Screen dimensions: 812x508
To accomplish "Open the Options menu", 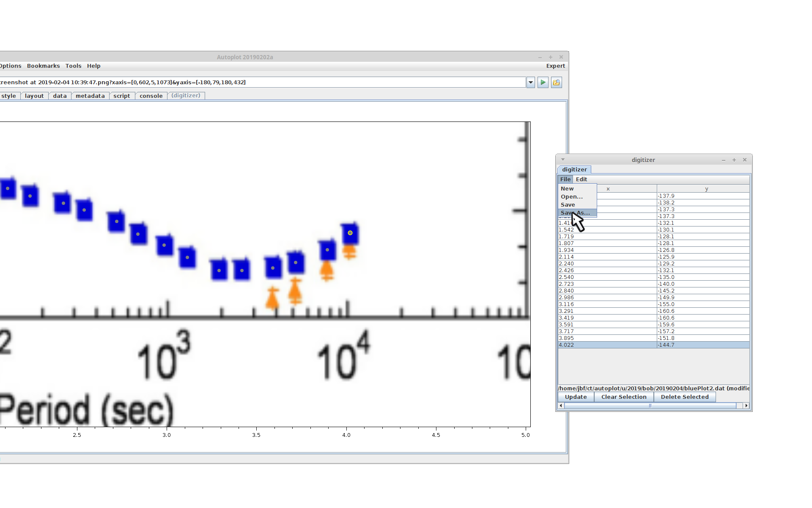I will (x=10, y=66).
